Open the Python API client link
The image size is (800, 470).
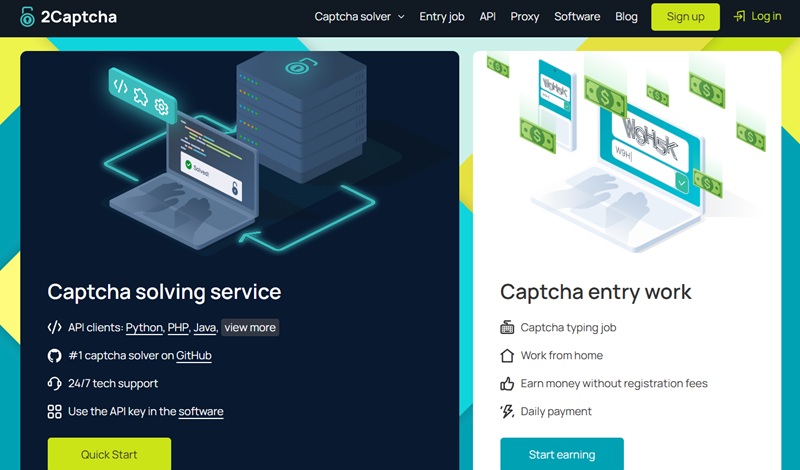tap(144, 328)
